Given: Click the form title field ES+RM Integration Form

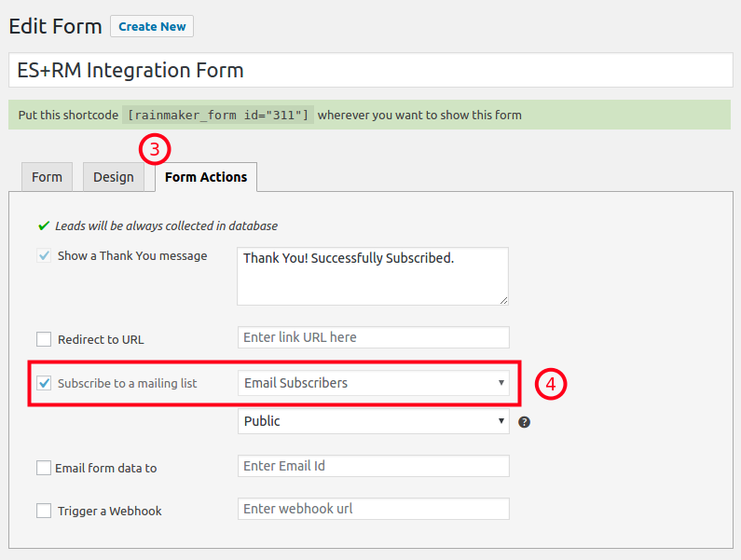Looking at the screenshot, I should [x=371, y=70].
